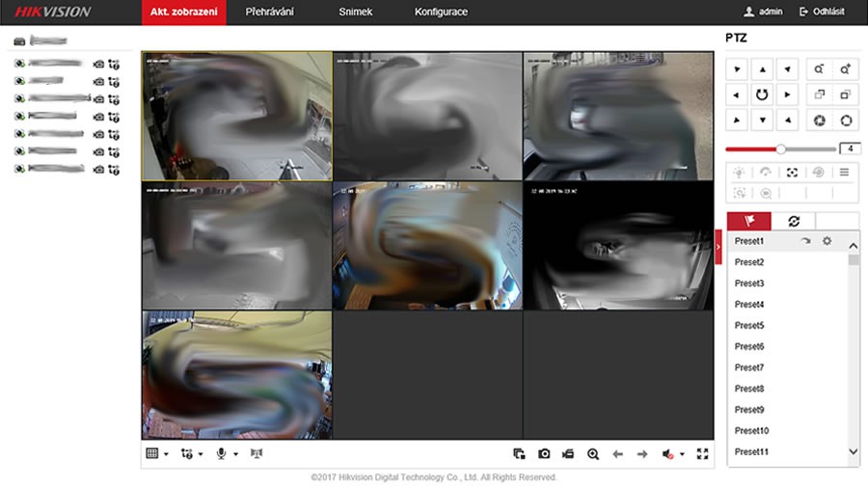Open the Konfigurace tab

coord(441,12)
